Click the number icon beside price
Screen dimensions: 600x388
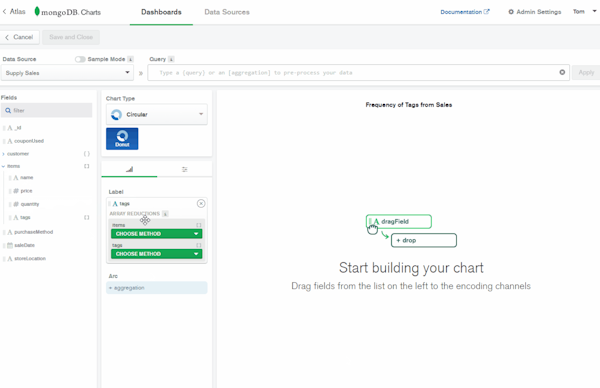(16, 191)
